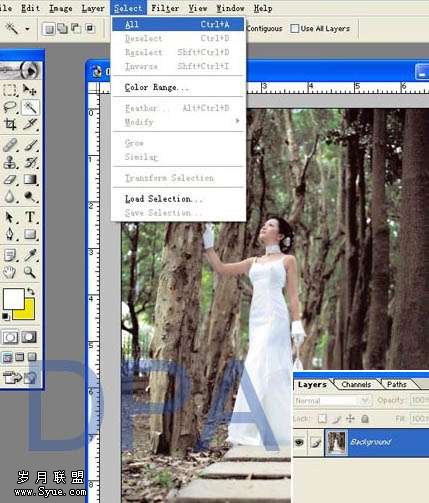Viewport: 429px width, 503px height.
Task: Select the Eyedropper tool
Action: point(30,255)
